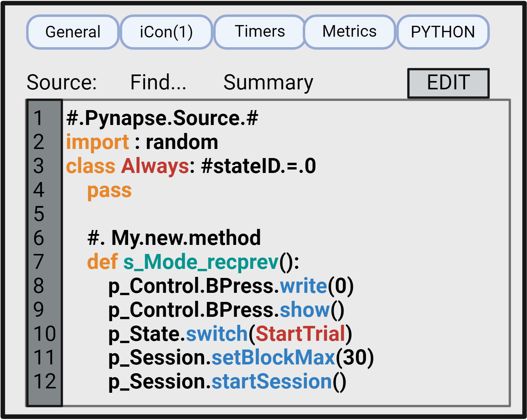Image resolution: width=527 pixels, height=420 pixels.
Task: Click the Source: label
Action: [x=61, y=82]
